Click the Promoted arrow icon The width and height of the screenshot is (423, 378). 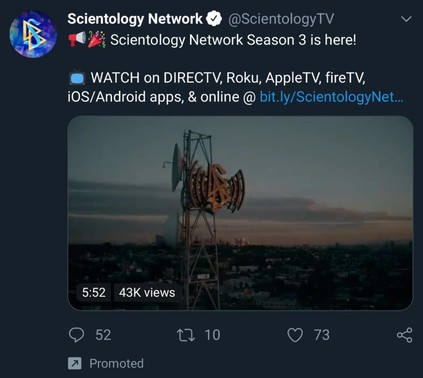pos(75,363)
